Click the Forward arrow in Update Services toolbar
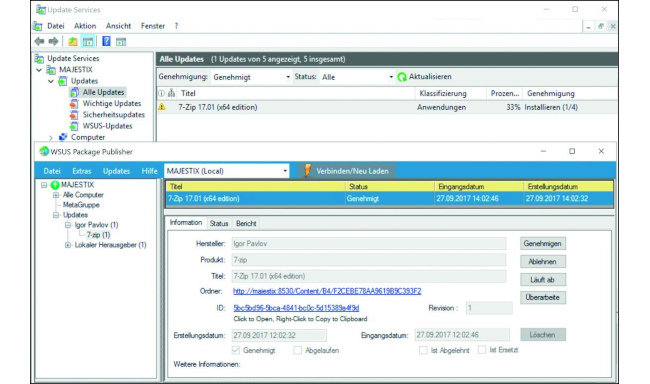 53,41
